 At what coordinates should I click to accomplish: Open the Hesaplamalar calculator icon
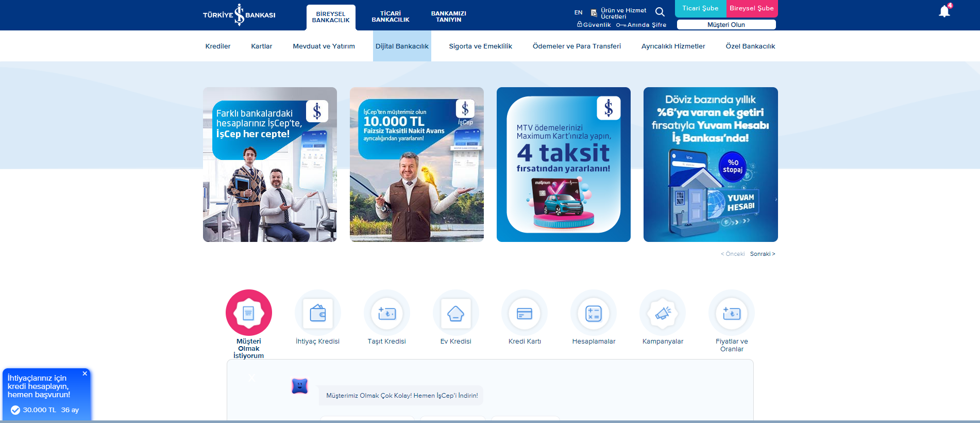tap(594, 313)
